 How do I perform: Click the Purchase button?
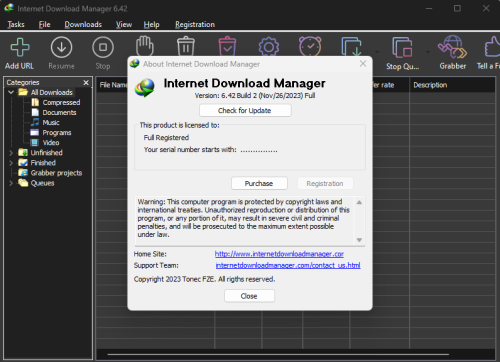[x=259, y=183]
